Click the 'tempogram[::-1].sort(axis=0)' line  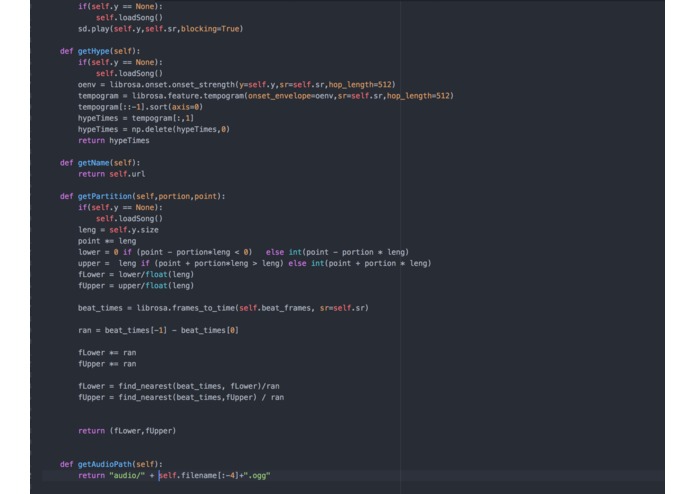click(141, 107)
